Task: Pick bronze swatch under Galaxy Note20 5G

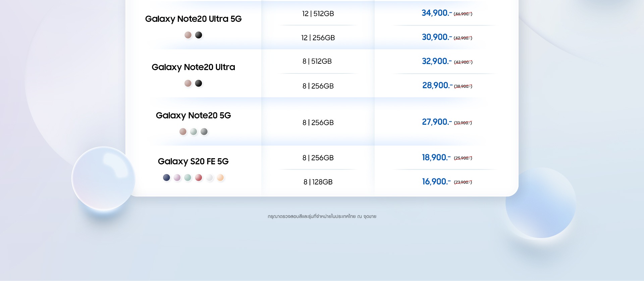Action: click(x=183, y=131)
